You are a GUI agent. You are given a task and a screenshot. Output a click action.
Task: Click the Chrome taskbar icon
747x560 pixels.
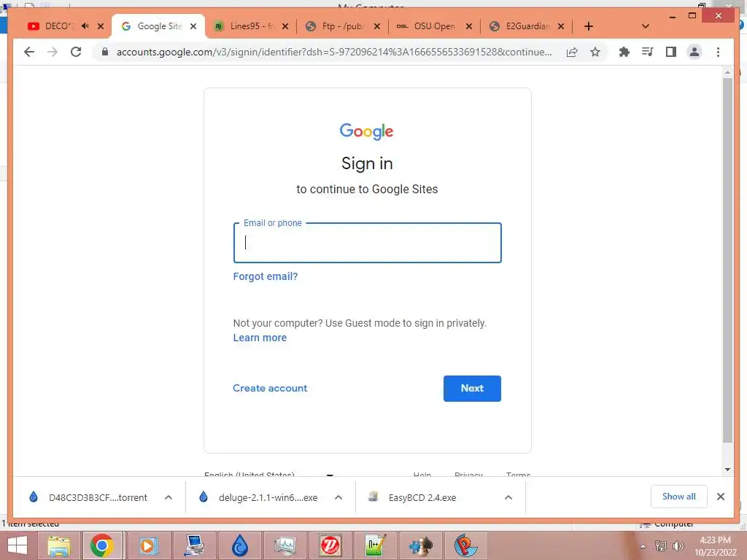101,545
